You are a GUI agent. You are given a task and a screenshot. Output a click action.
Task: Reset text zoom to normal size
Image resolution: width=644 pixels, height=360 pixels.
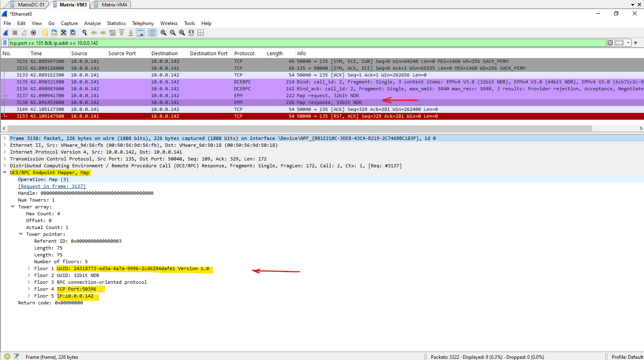[x=182, y=33]
